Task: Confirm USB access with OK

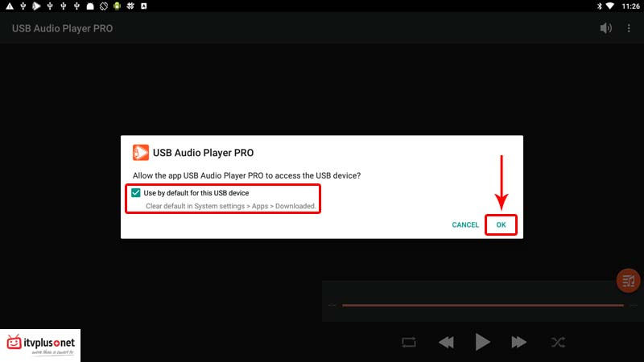Action: [501, 224]
